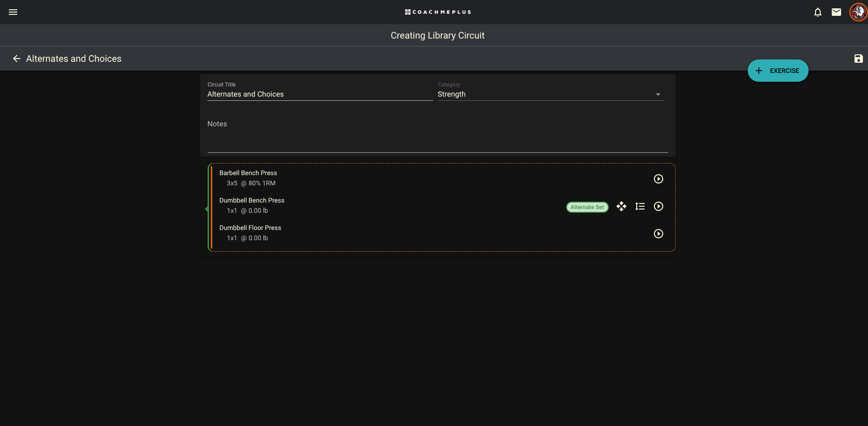The image size is (868, 426).
Task: Click the Alternate Set badge
Action: 587,207
